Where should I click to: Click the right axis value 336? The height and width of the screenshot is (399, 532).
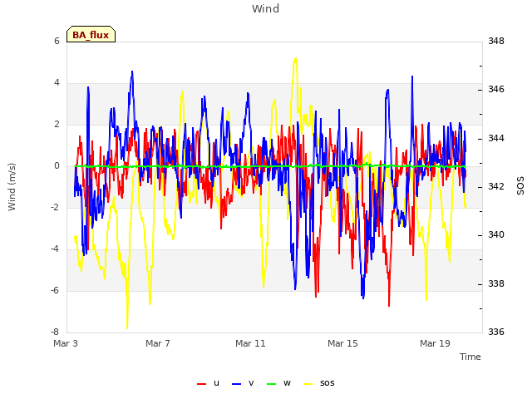point(496,332)
